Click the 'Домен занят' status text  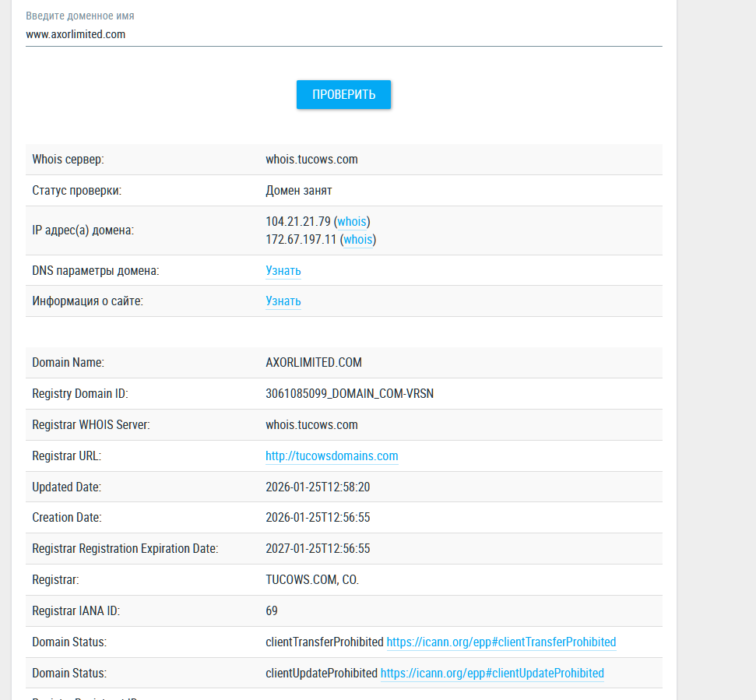299,191
